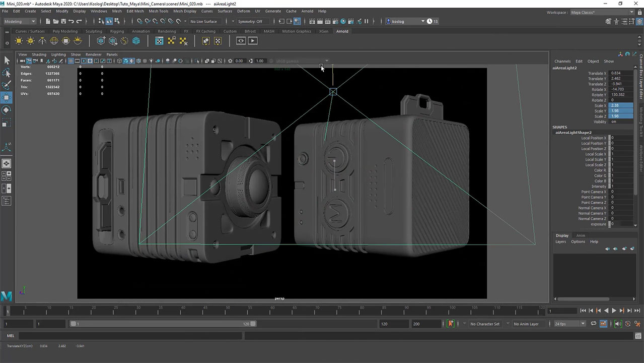Toggle loop playback mode icon
This screenshot has height=363, width=644.
coord(593,324)
